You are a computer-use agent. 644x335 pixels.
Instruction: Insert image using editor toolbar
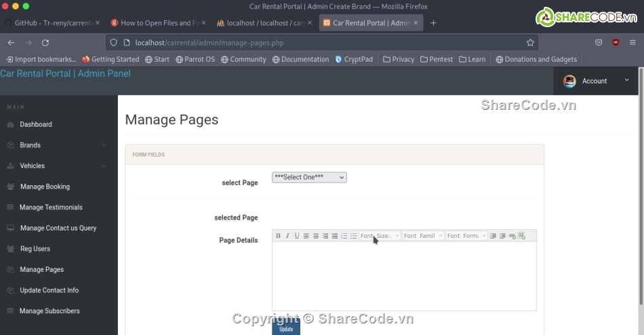[521, 236]
